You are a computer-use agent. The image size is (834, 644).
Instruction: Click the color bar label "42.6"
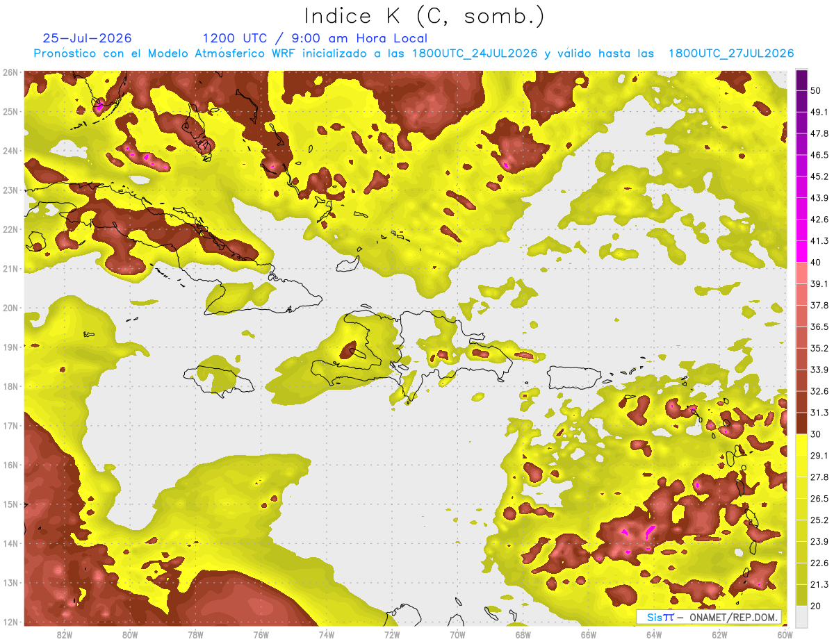coord(819,220)
